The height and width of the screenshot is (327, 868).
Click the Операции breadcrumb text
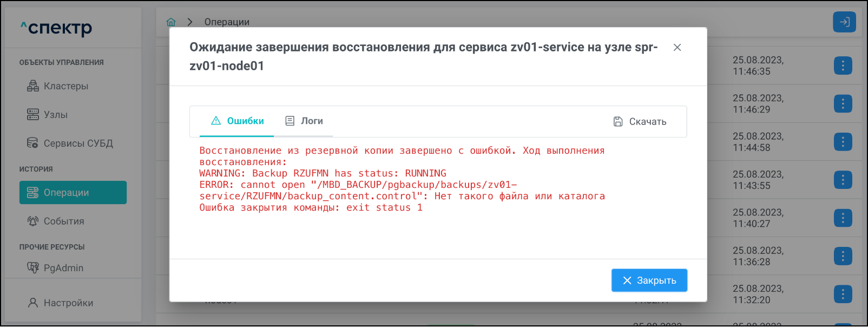point(227,22)
